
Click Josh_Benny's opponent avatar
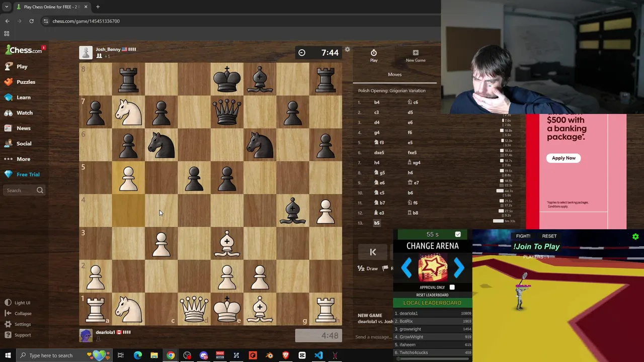point(86,52)
